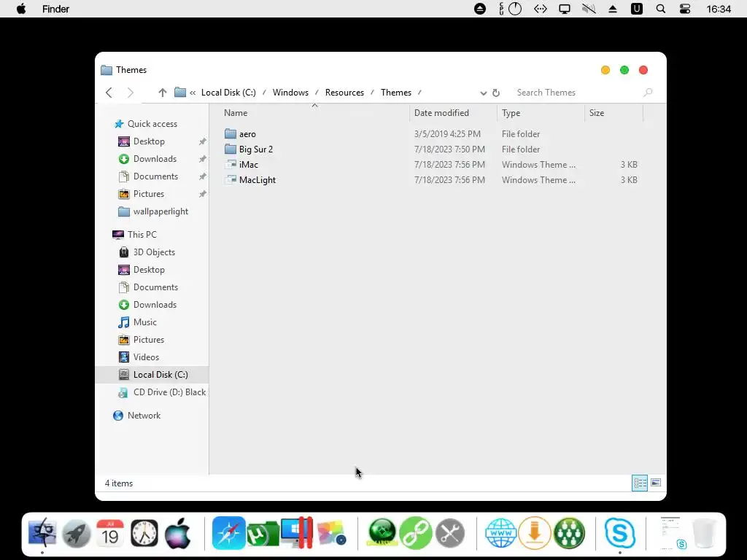Launch Launchpad rocket from the dock
This screenshot has height=560, width=747.
76,532
